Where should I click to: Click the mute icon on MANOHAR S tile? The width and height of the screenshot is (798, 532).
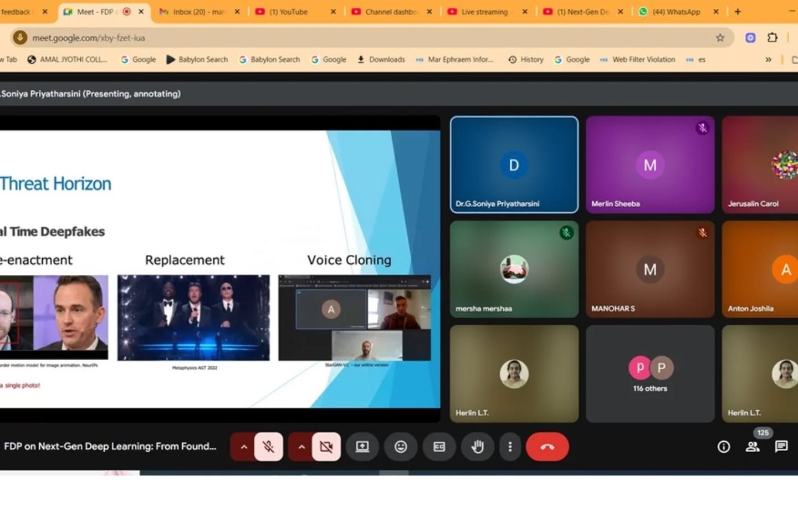(702, 233)
